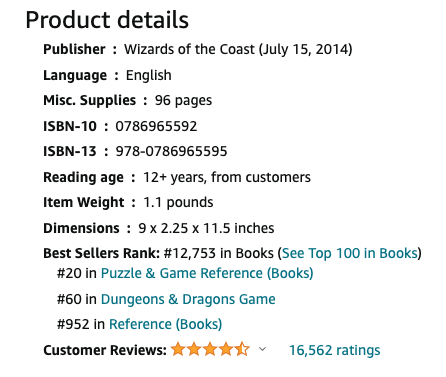Click the Product details heading
The height and width of the screenshot is (377, 446).
pos(107,20)
